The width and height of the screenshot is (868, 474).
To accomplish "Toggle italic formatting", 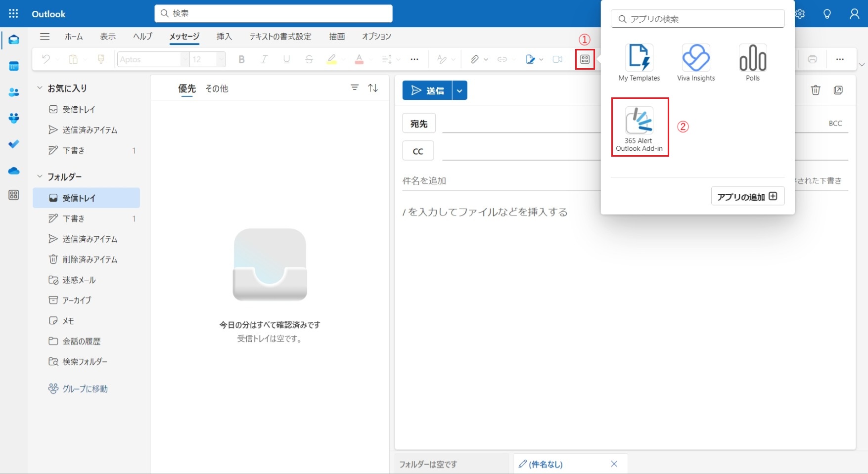I will [264, 60].
